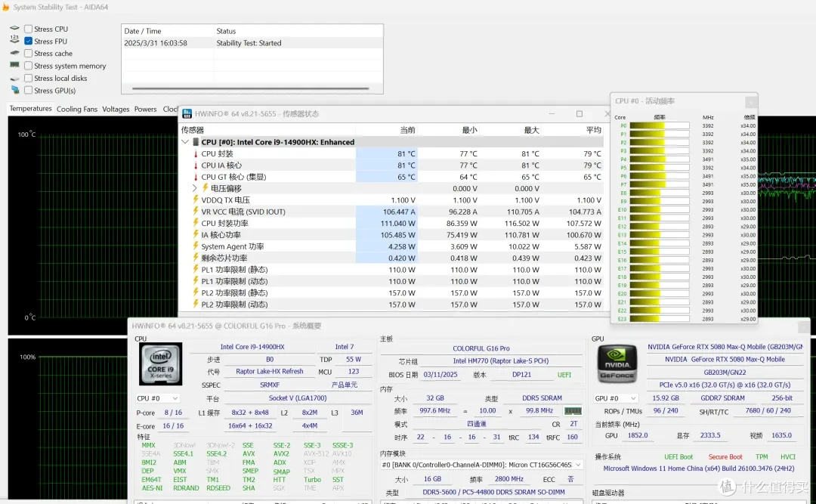Enable the Stress cache checkbox
This screenshot has height=504, width=816.
29,54
